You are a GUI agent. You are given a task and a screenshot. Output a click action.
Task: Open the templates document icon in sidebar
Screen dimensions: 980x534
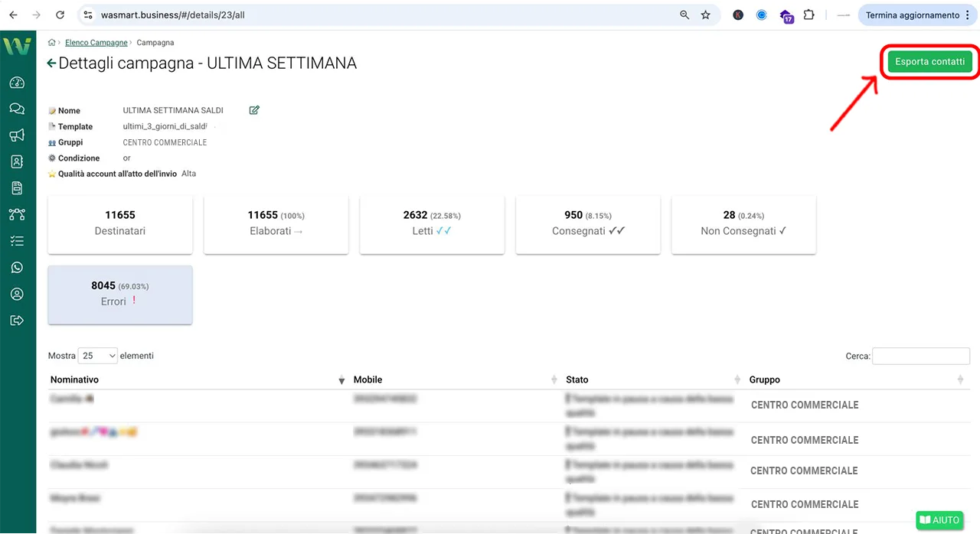[18, 187]
